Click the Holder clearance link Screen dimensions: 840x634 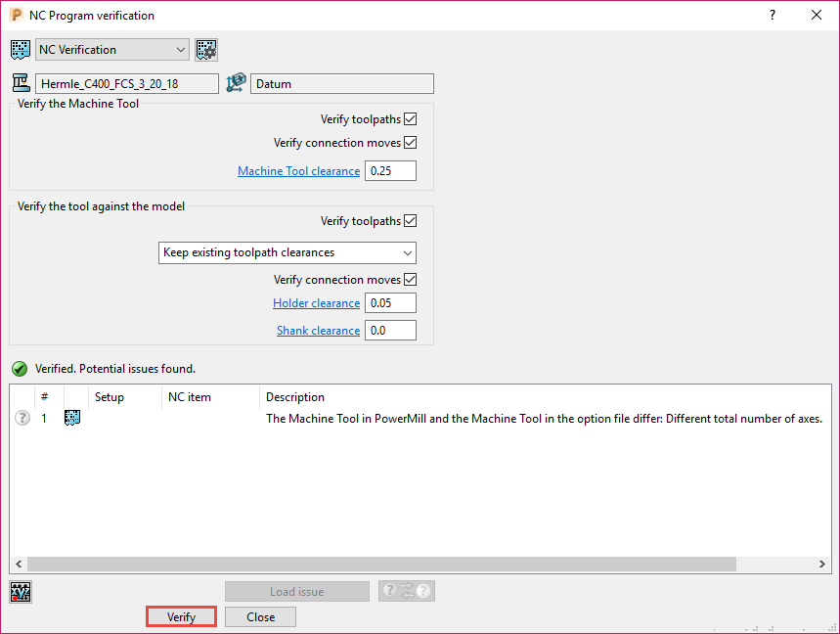pyautogui.click(x=316, y=302)
